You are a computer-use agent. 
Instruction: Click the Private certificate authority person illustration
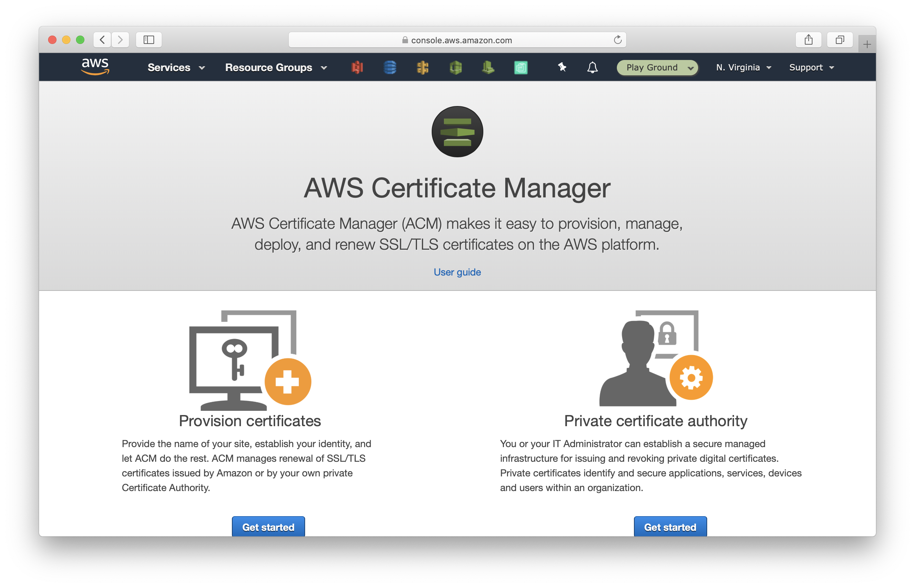coord(656,358)
